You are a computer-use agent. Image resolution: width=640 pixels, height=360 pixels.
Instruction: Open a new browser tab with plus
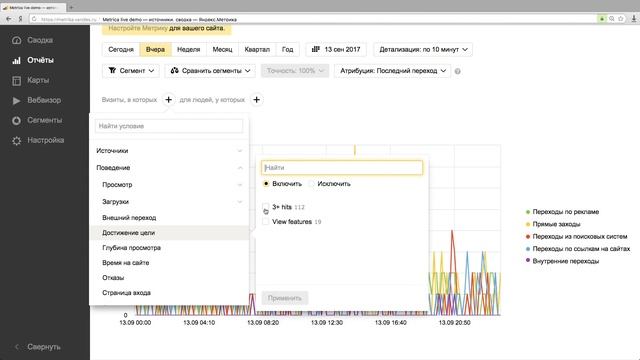coord(71,7)
